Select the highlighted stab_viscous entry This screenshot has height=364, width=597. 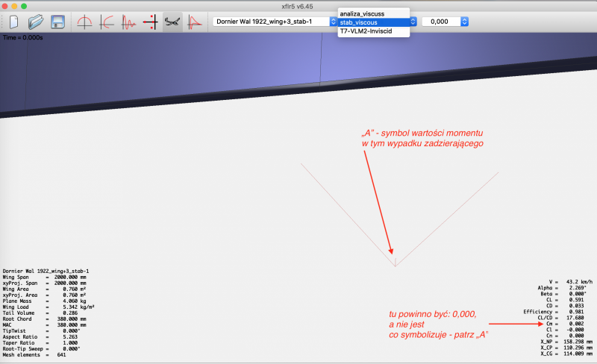[x=363, y=22]
